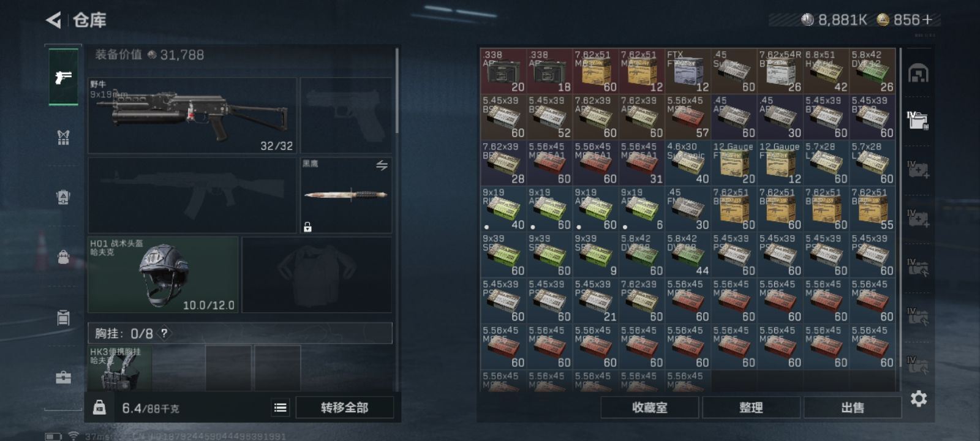The height and width of the screenshot is (441, 980).
Task: Toggle the list view icon next to 转移全部
Action: pyautogui.click(x=281, y=407)
